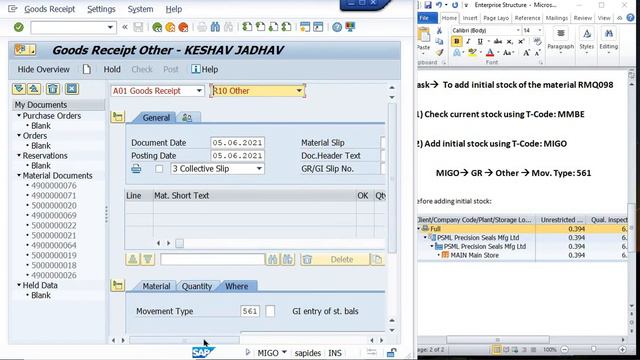Click the Previous Page icon in SAP toolbar
Screen dimensions: 640x360
pos(260,27)
